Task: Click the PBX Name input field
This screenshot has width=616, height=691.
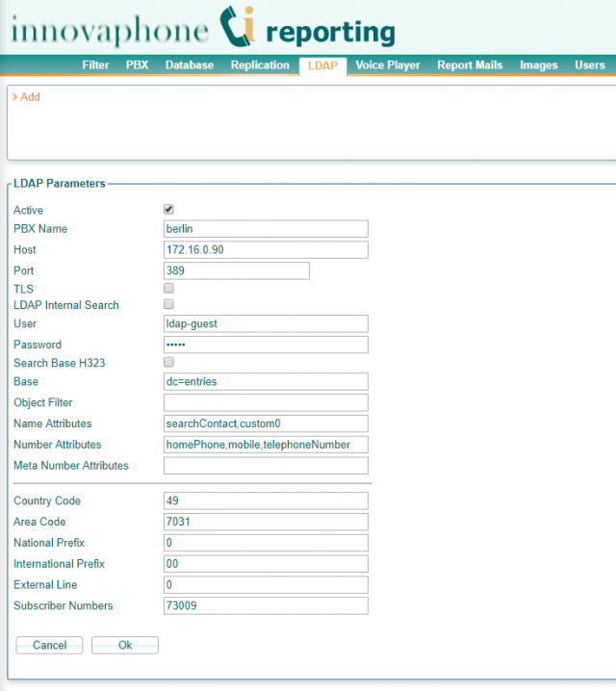Action: 266,229
